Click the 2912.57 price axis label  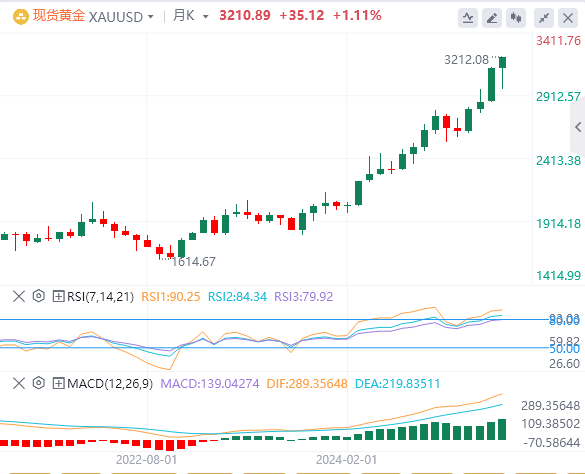tap(559, 97)
